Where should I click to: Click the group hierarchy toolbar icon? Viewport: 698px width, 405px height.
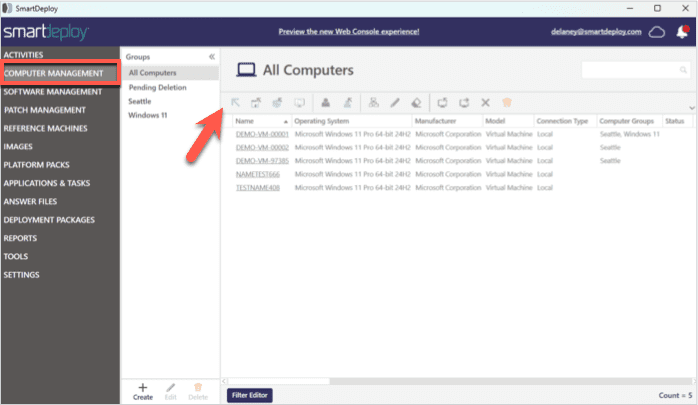pos(373,103)
